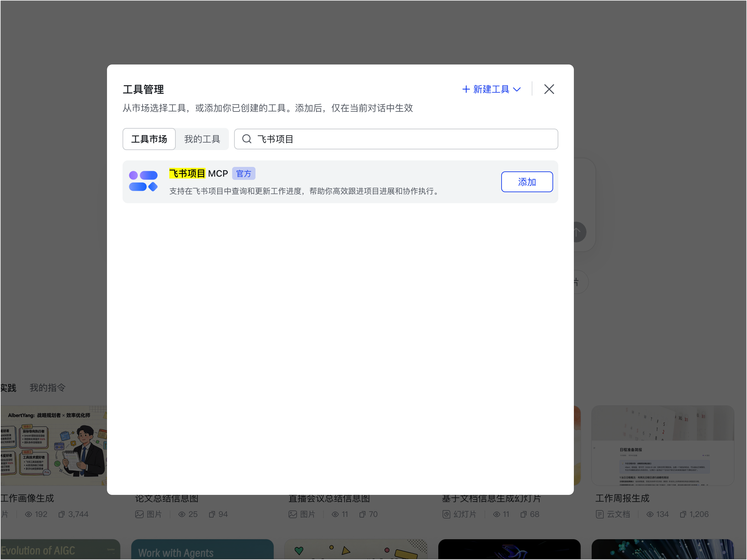Click the eye icon showing 25
The height and width of the screenshot is (560, 747).
coord(182,514)
